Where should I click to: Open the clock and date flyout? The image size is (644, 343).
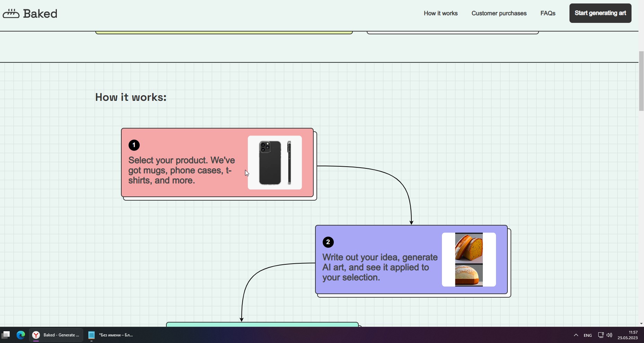pos(628,335)
